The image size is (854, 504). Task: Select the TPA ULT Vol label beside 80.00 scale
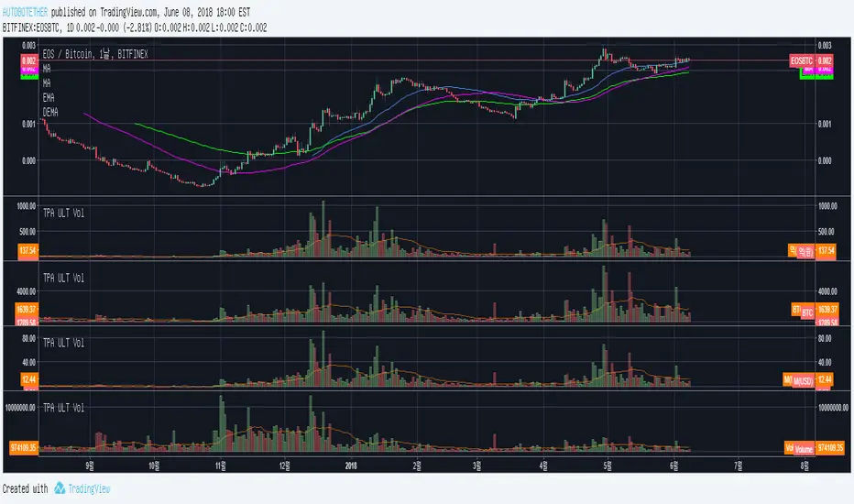click(x=64, y=343)
